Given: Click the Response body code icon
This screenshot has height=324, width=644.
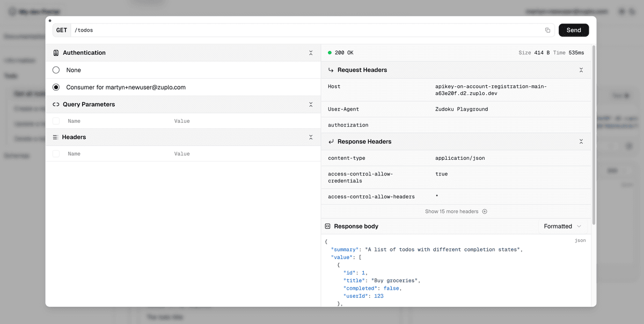Looking at the screenshot, I should pos(327,226).
